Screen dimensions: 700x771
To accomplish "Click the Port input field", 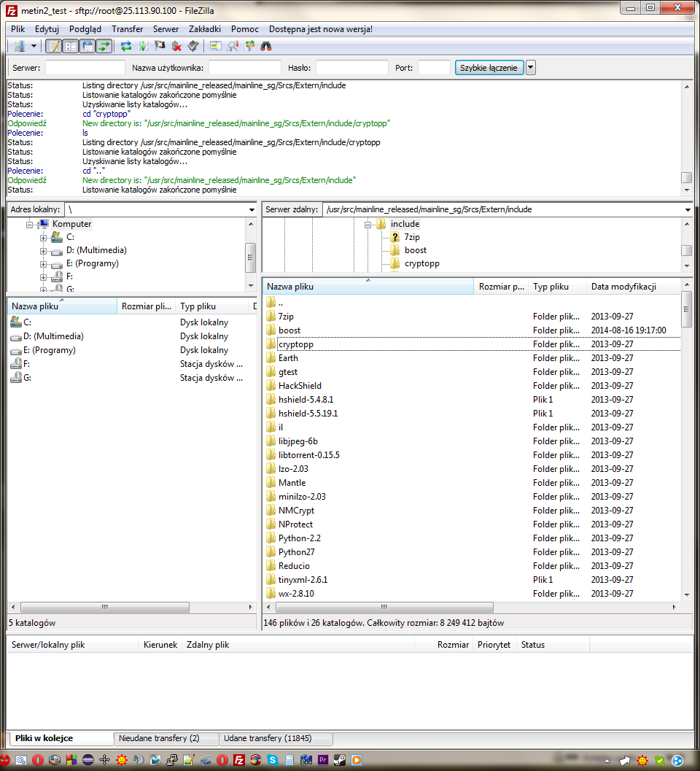I will [x=434, y=67].
